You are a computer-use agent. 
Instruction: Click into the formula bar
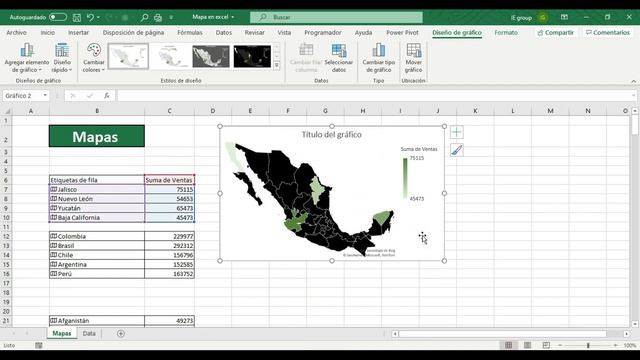[373, 96]
